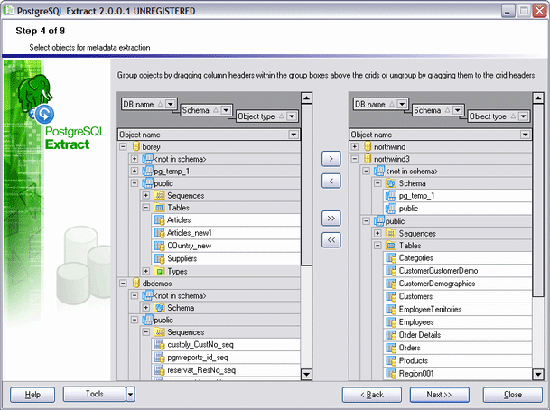Viewport: 550px width, 410px height.
Task: Click the Products table icon
Action: pos(391,361)
